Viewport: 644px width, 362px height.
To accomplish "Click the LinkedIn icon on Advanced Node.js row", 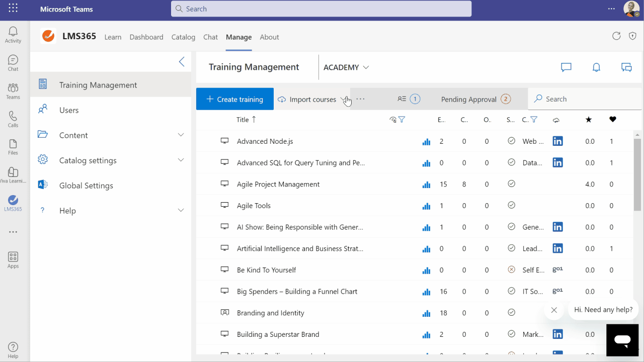I will pos(557,141).
